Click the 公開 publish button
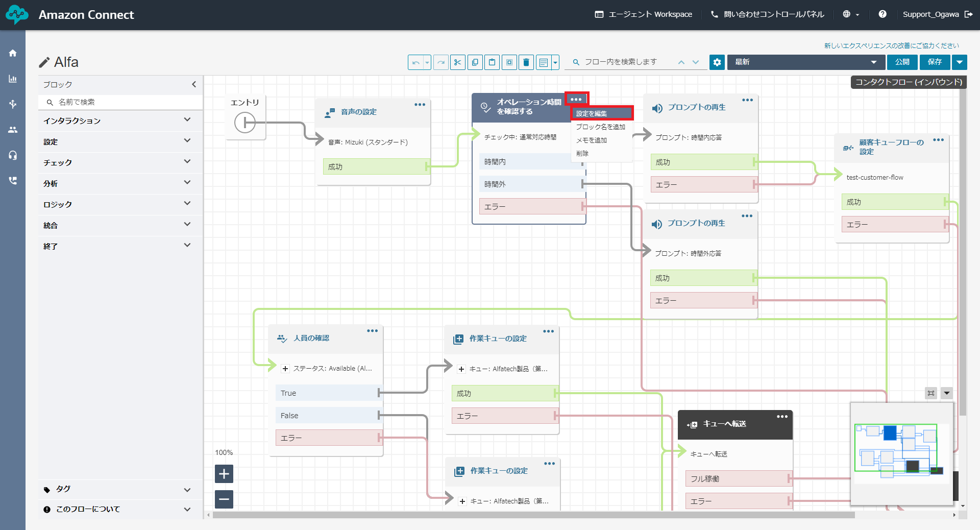 [902, 62]
